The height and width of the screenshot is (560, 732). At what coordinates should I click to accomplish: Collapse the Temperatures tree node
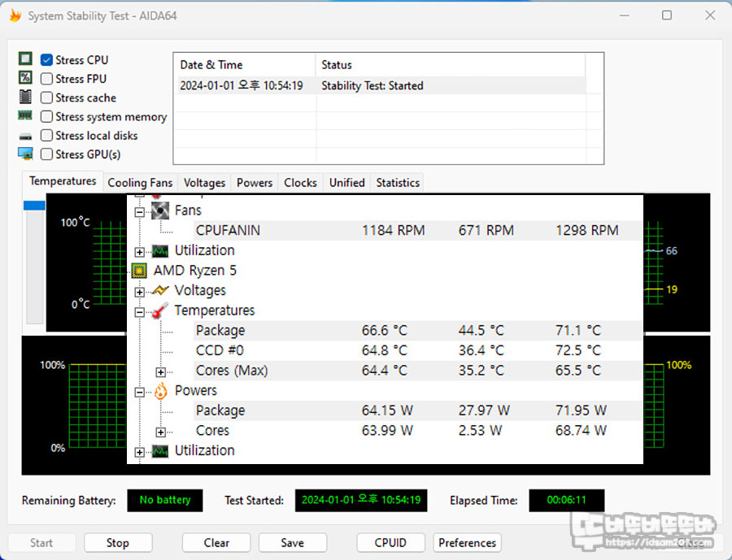(x=139, y=312)
